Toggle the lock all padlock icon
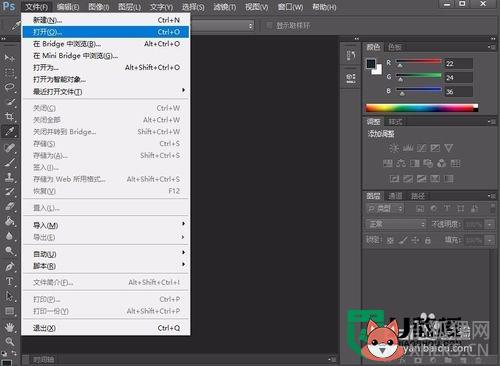This screenshot has height=366, width=500. click(x=428, y=240)
